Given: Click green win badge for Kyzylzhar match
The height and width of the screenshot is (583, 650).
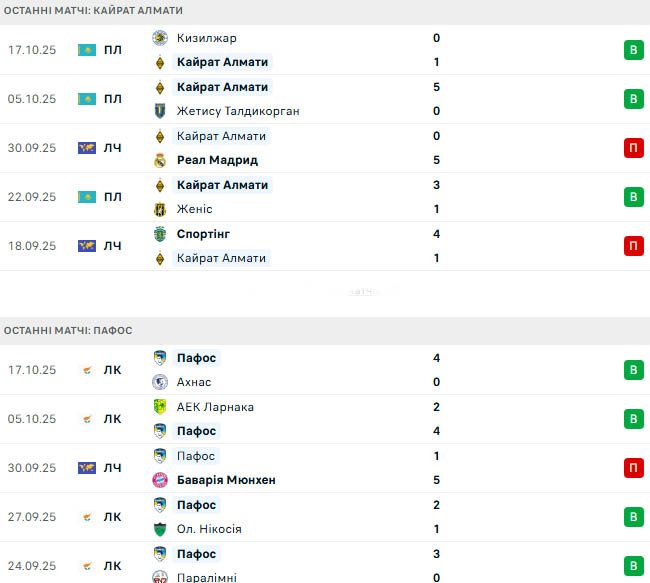Looking at the screenshot, I should click(633, 50).
